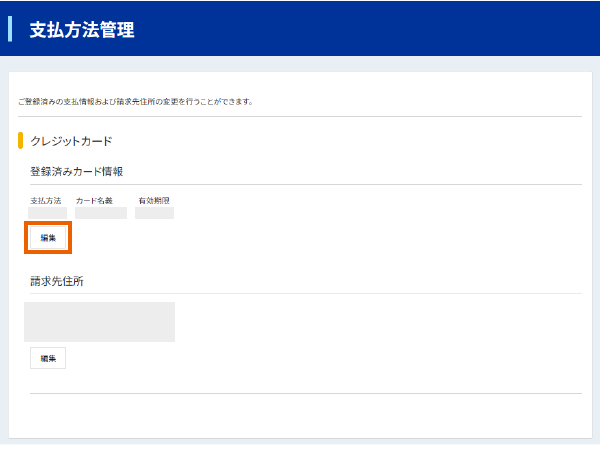Click the masked value under カード名義
The height and width of the screenshot is (457, 600).
[x=100, y=213]
